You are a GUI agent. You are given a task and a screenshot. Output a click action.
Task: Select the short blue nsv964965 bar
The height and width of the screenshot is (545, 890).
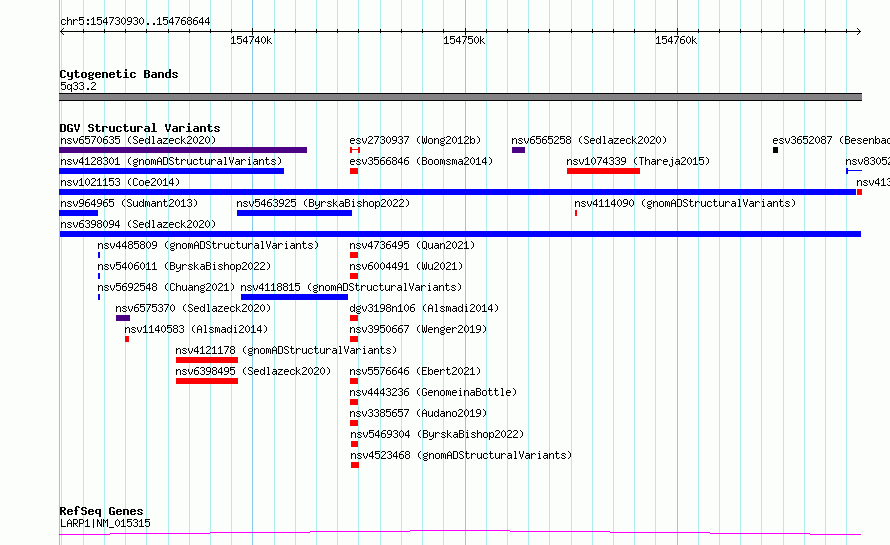click(x=78, y=213)
